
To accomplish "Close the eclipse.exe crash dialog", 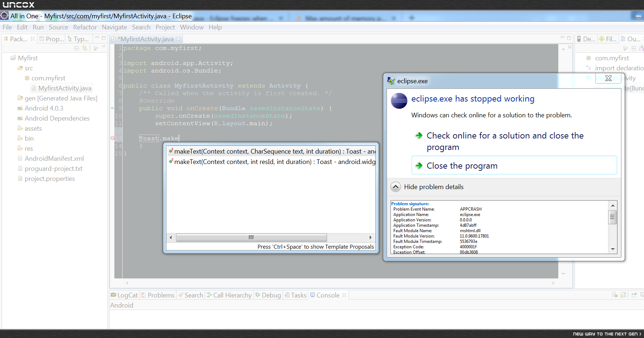I will coord(608,78).
